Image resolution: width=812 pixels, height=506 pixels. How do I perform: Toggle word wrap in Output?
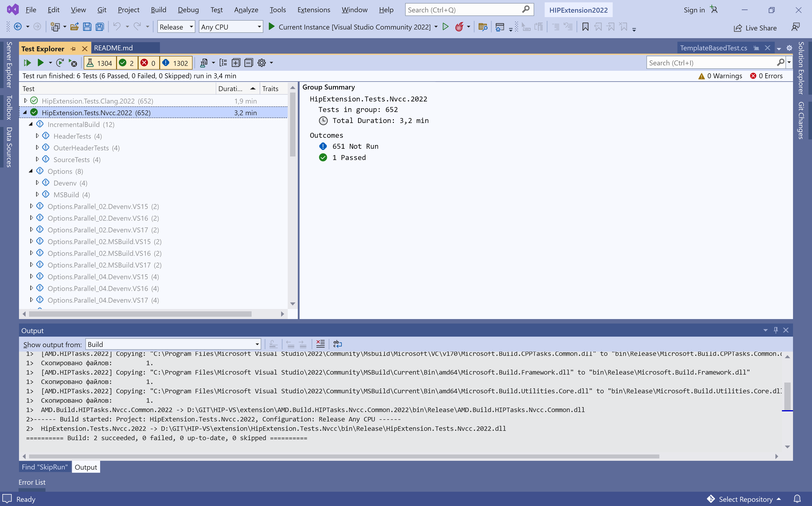click(x=337, y=344)
